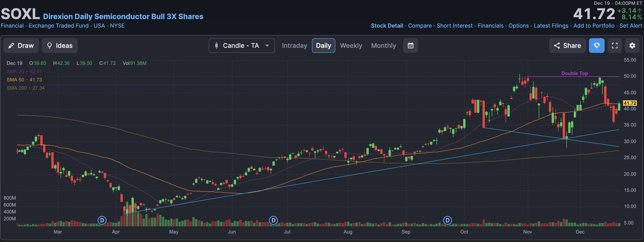Click the Set Alert link

[630, 26]
